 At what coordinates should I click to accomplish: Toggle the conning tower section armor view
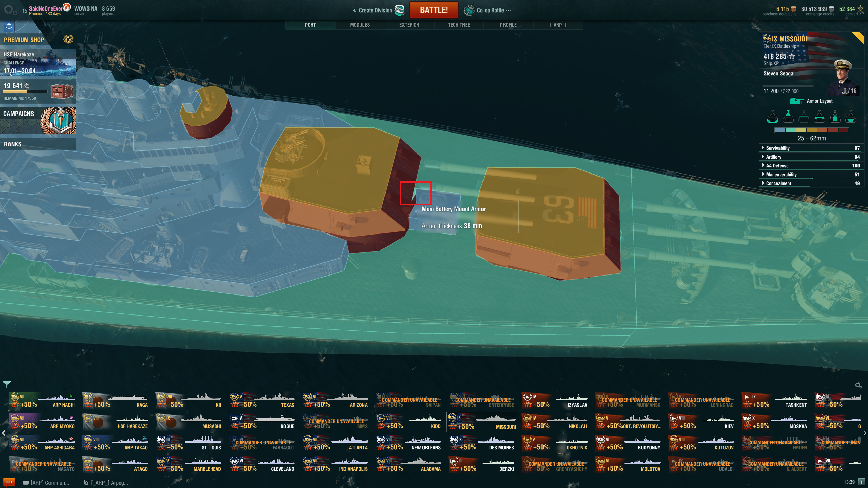(x=835, y=117)
